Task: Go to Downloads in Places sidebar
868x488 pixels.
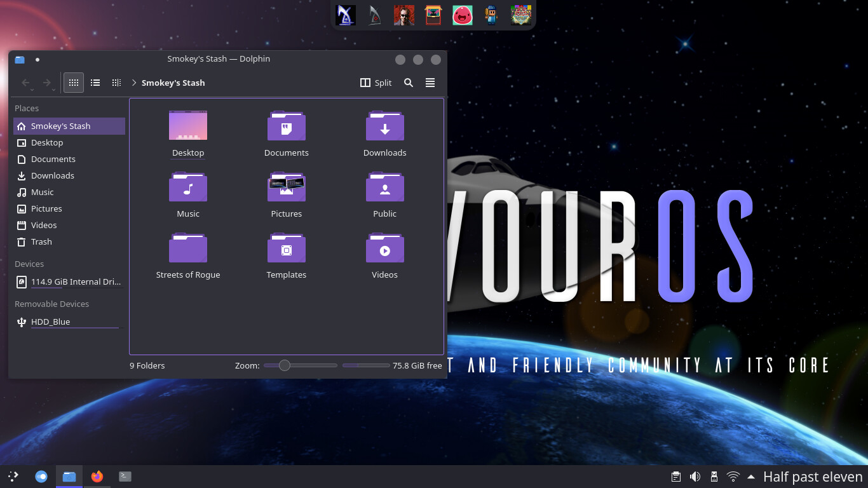Action: [x=69, y=175]
